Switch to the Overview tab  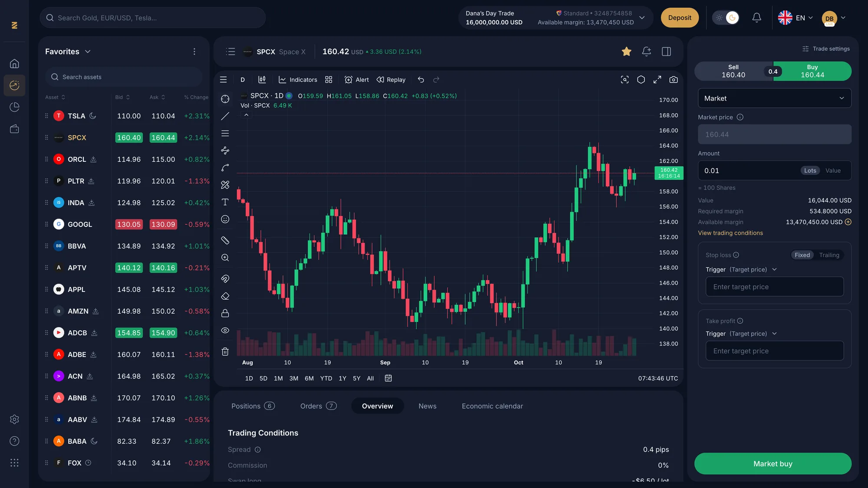(377, 406)
